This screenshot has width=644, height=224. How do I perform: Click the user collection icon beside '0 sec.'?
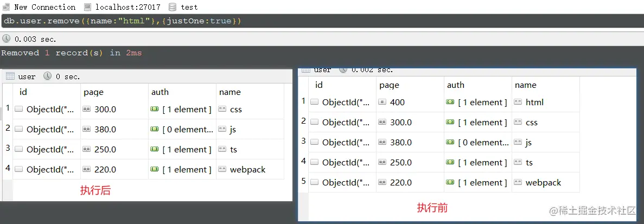pyautogui.click(x=10, y=76)
